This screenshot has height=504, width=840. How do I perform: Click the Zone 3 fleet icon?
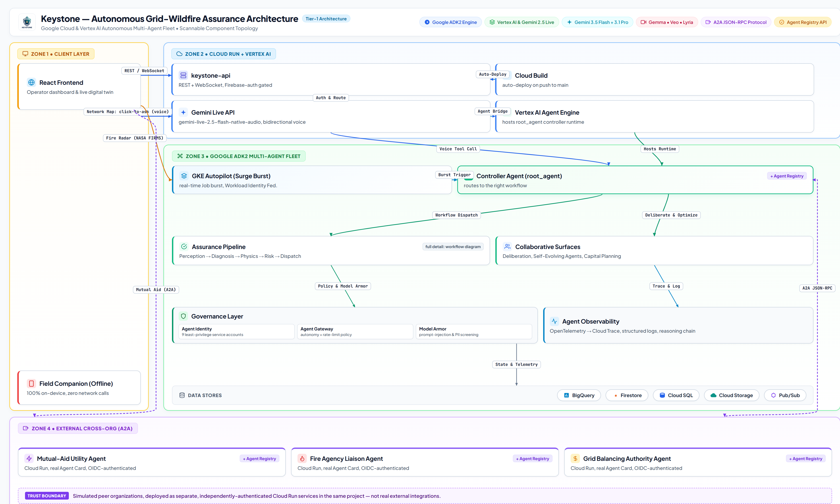click(180, 156)
